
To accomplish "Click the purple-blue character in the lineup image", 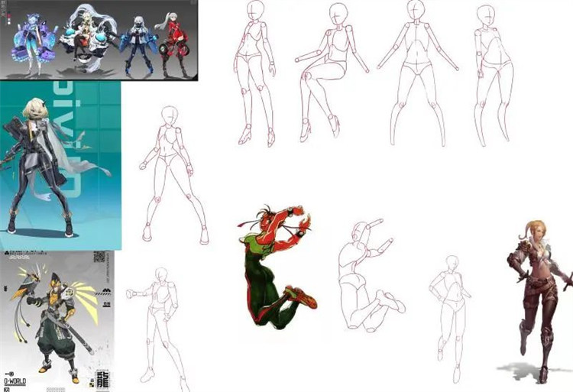I will pos(34,44).
